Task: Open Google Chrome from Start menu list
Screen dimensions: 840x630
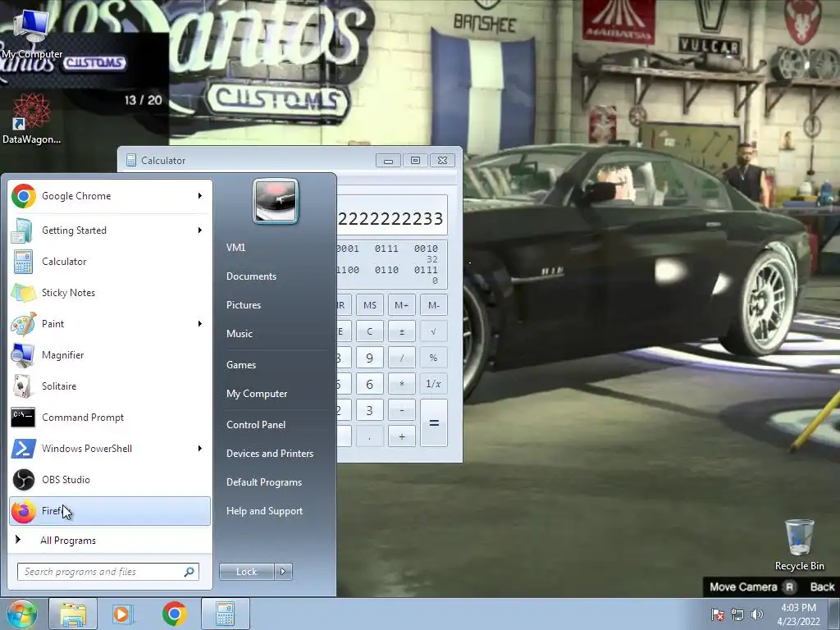Action: point(110,196)
